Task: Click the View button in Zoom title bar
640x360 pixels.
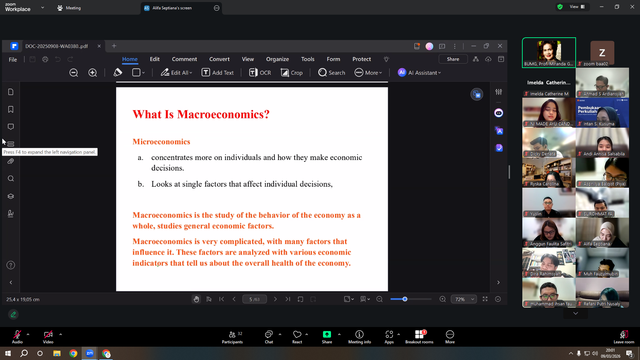Action: pyautogui.click(x=577, y=7)
